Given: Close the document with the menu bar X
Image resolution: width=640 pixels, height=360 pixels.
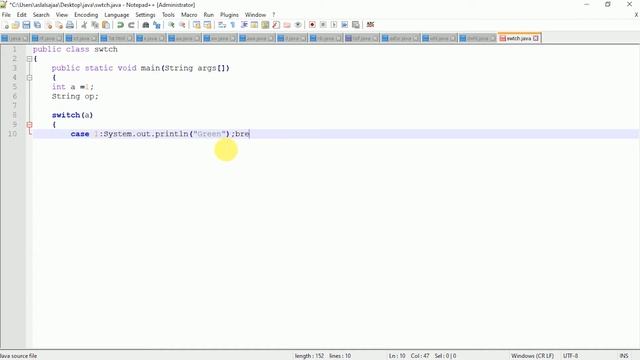Looking at the screenshot, I should click(636, 15).
